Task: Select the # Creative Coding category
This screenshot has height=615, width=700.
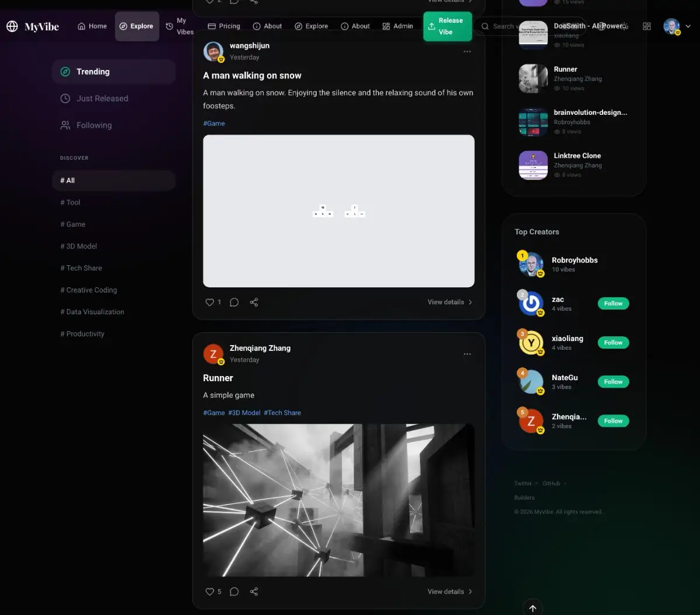Action: click(89, 290)
